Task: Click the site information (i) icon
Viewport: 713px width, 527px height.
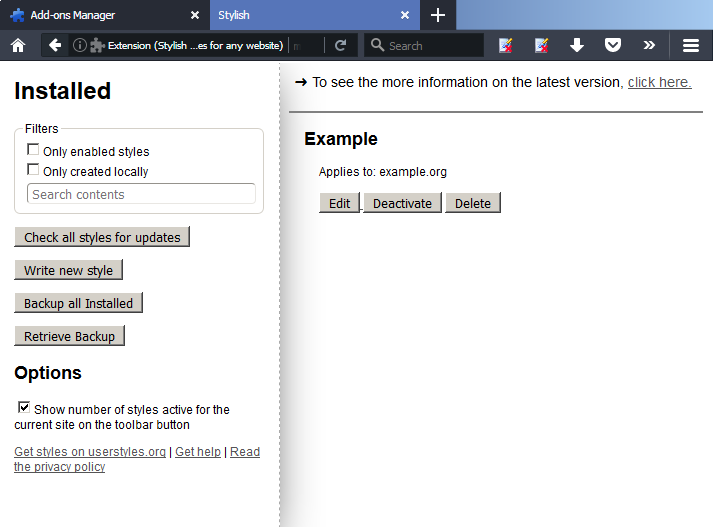Action: click(x=79, y=45)
